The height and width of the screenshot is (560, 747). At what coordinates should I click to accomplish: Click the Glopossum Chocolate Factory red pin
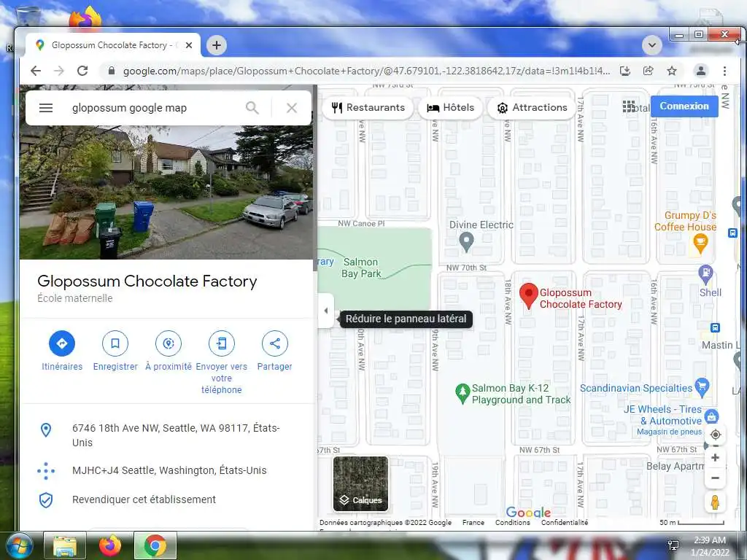click(x=528, y=295)
